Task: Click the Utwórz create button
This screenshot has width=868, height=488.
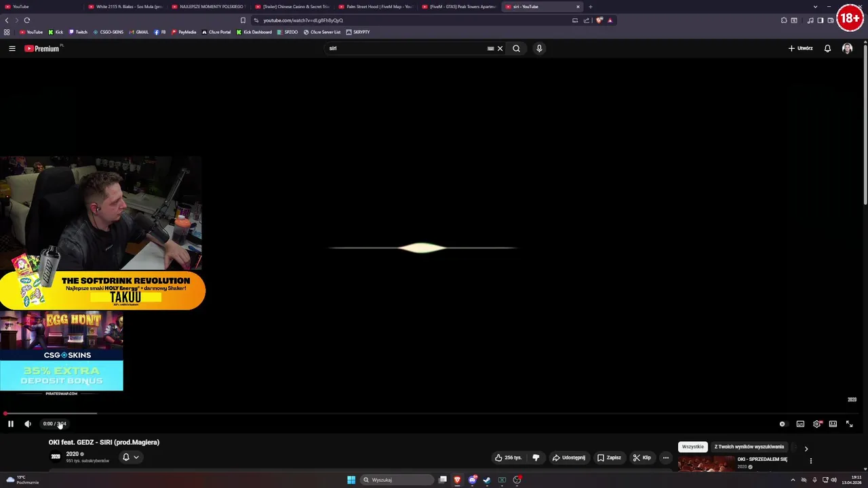Action: click(x=800, y=48)
